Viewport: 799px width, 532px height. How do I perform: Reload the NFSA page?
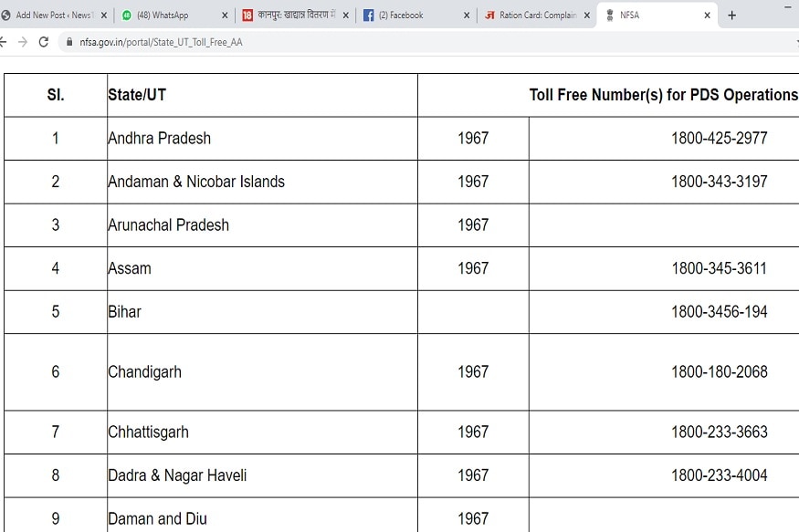click(x=43, y=42)
